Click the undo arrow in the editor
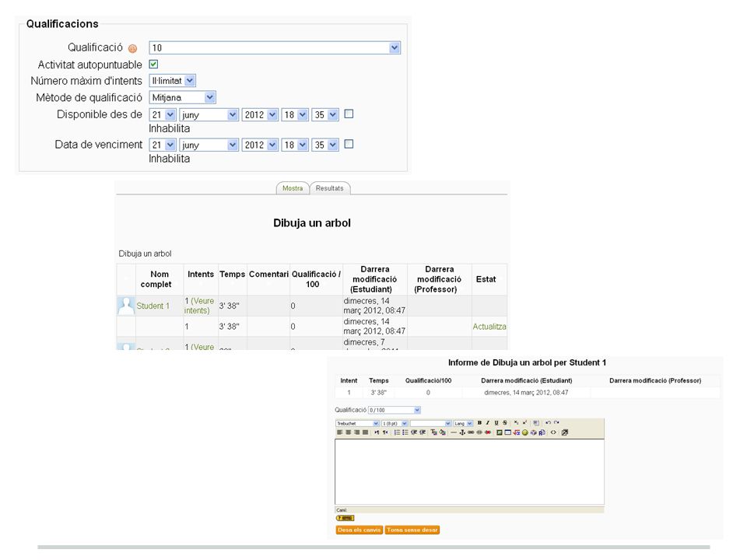The height and width of the screenshot is (560, 747). pyautogui.click(x=548, y=422)
